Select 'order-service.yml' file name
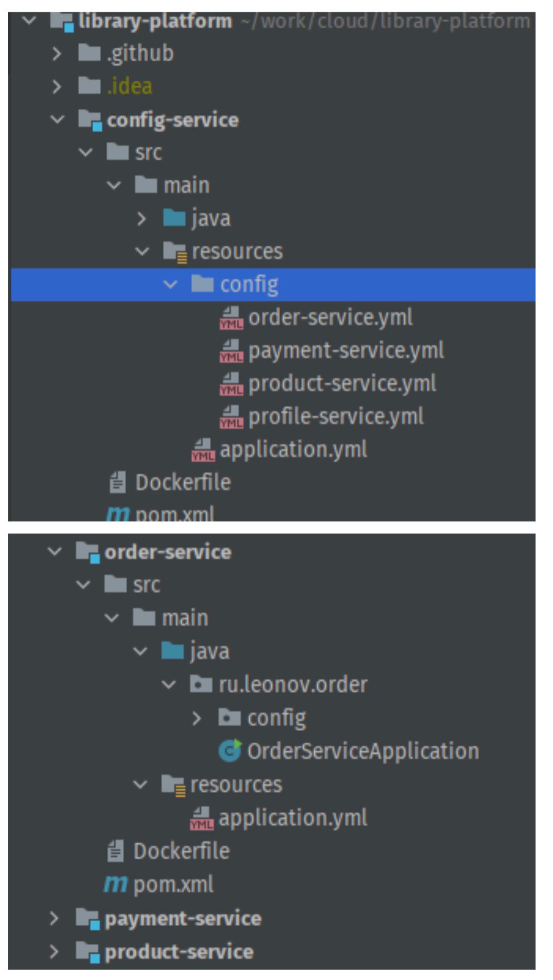Screen dimensions: 553x980 click(x=330, y=318)
